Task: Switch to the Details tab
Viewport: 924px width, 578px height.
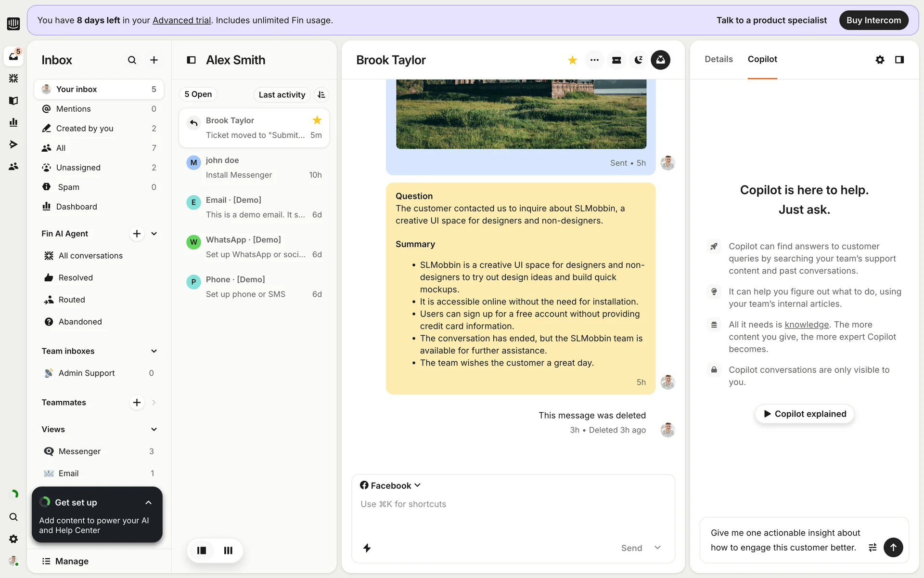Action: pyautogui.click(x=719, y=59)
